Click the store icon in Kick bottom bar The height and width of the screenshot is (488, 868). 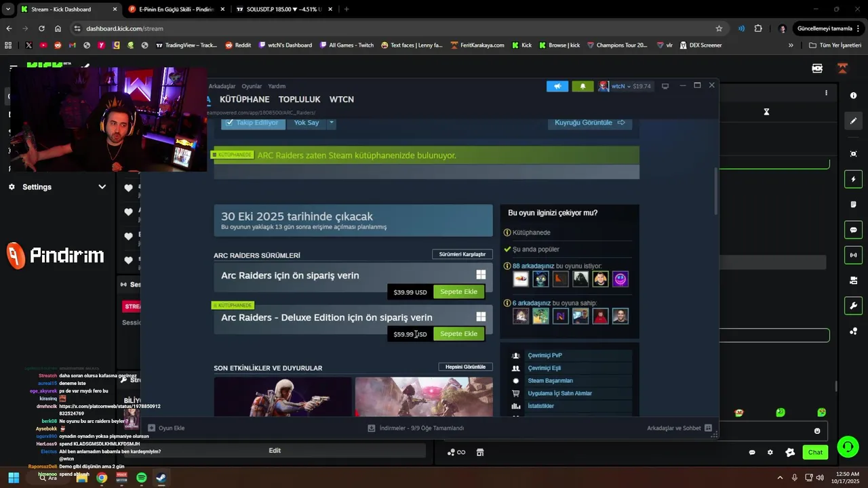click(480, 452)
